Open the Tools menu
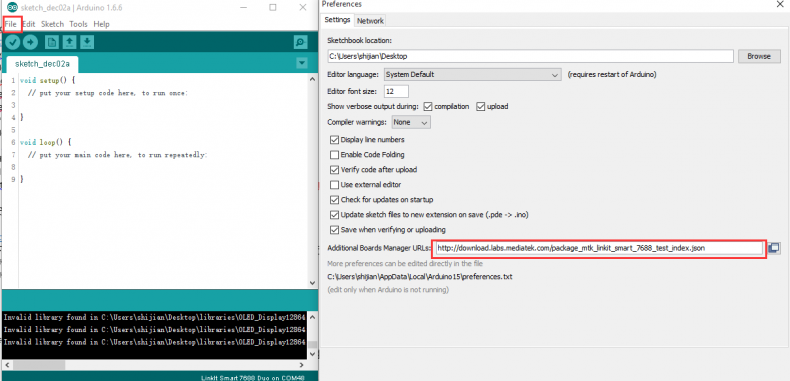Screen dimensions: 790x381 78,24
